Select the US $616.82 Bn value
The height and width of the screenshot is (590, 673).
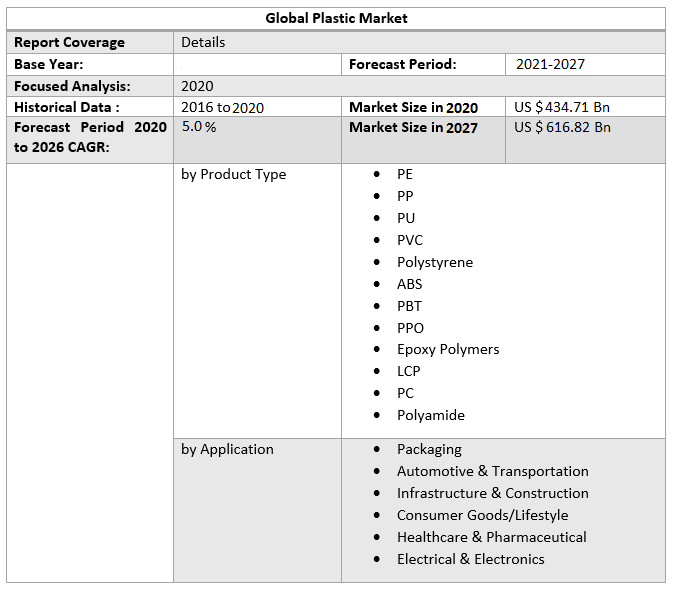coord(562,127)
